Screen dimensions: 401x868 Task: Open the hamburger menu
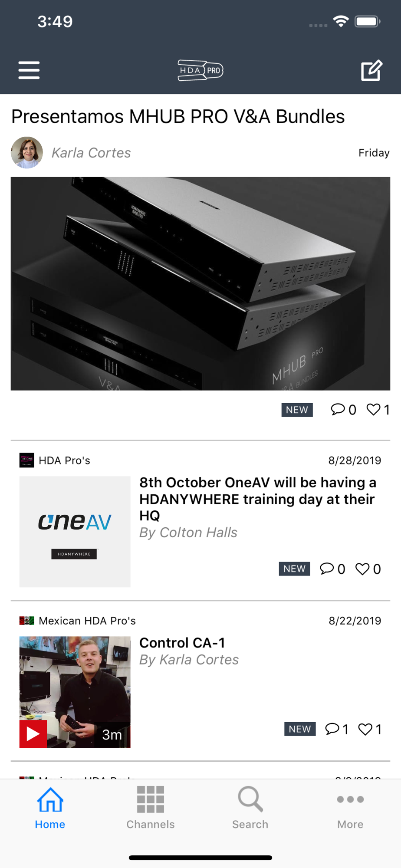(29, 70)
